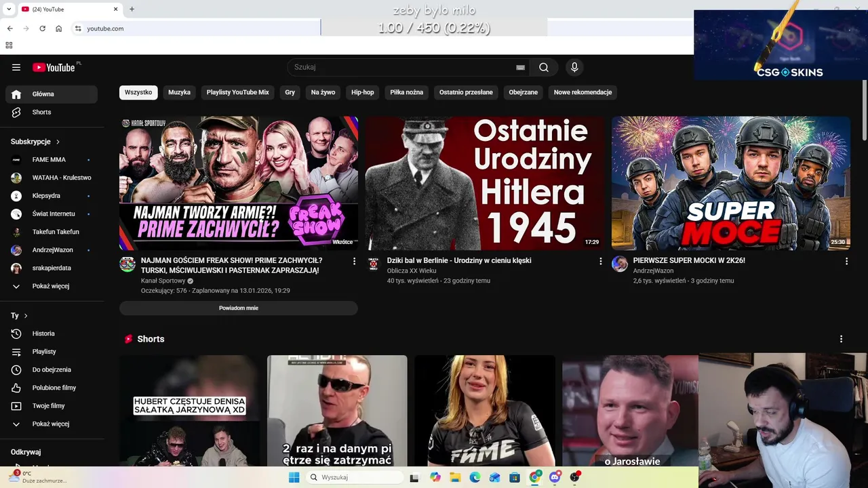The width and height of the screenshot is (868, 488).
Task: Open the Hubert częstuje Denisa short
Action: [189, 411]
